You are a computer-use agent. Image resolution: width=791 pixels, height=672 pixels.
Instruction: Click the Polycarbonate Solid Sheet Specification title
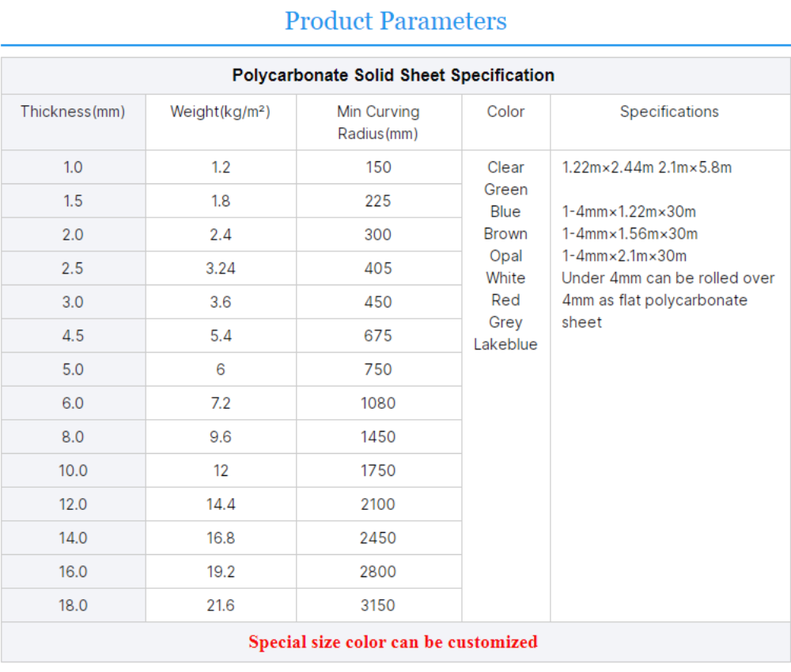click(393, 76)
